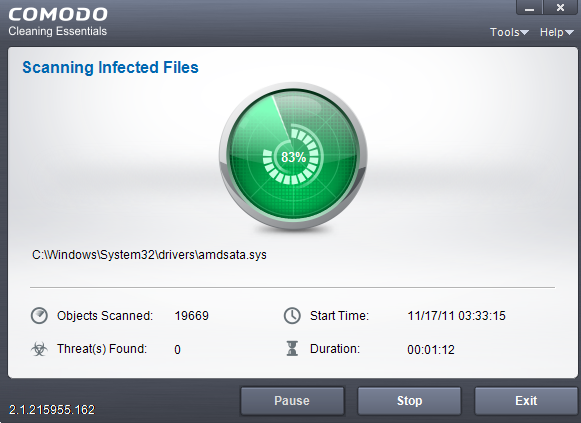This screenshot has height=423, width=581.
Task: Minimize the Comodo window
Action: pyautogui.click(x=529, y=7)
